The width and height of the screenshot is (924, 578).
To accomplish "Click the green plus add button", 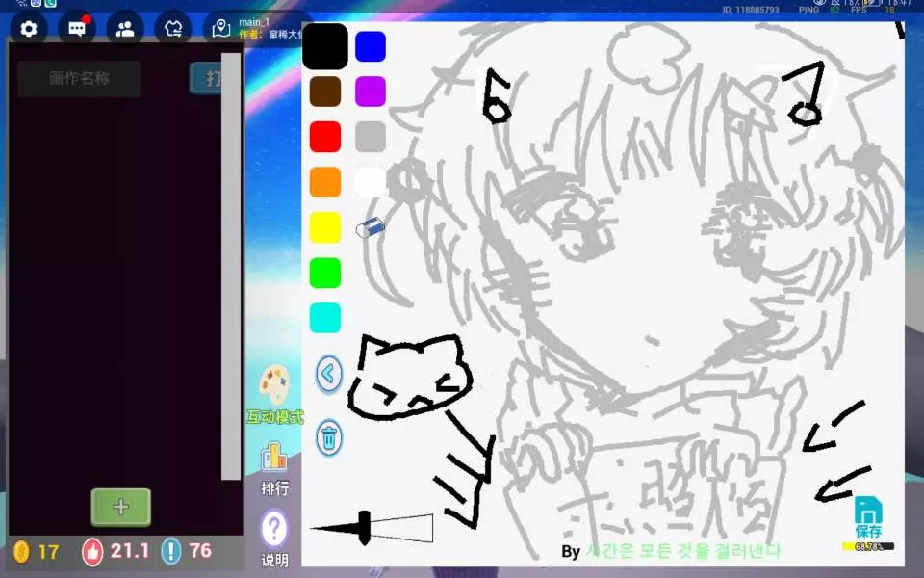I will click(x=121, y=507).
